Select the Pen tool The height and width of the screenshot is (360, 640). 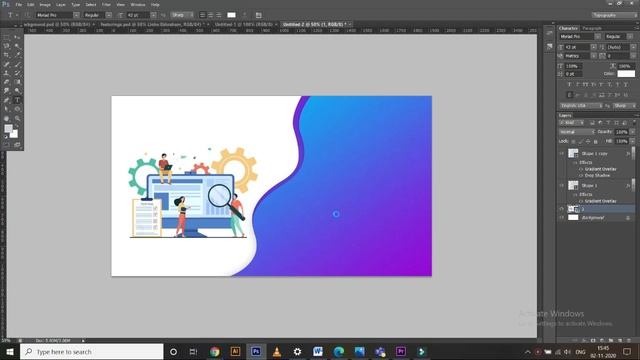point(7,100)
